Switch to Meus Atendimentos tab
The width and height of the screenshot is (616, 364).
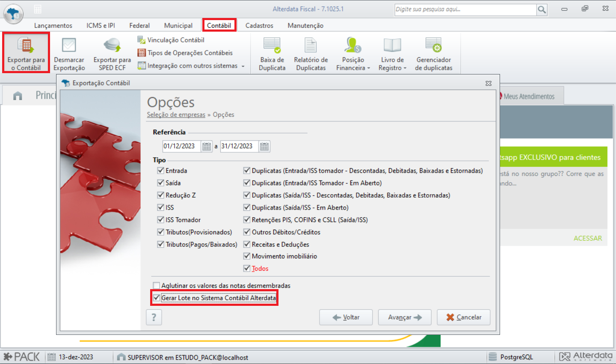point(529,96)
